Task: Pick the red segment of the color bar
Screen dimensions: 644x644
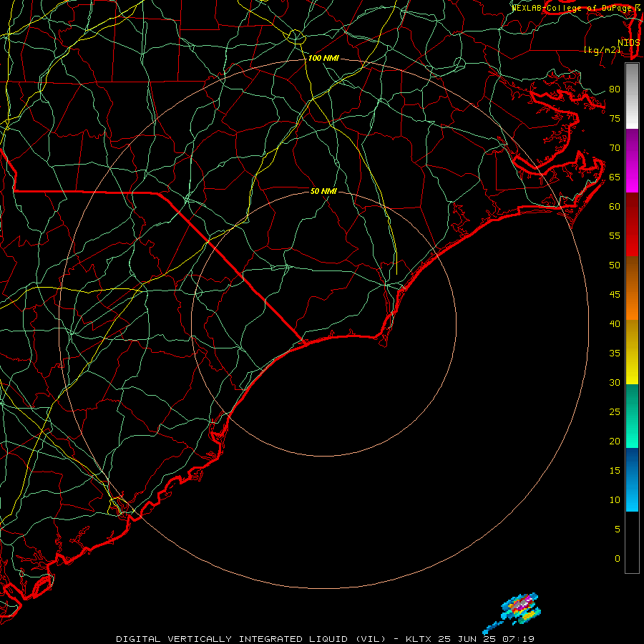Action: 632,225
